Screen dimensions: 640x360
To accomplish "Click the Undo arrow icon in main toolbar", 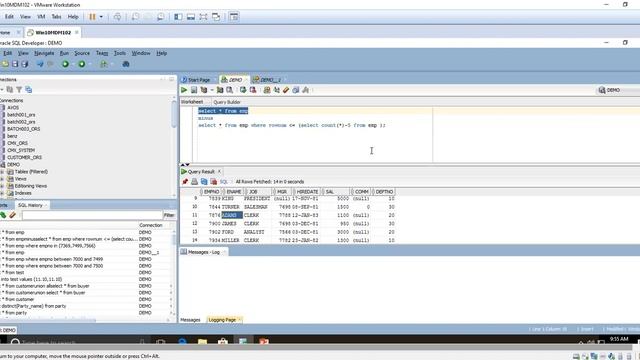I will coord(40,64).
